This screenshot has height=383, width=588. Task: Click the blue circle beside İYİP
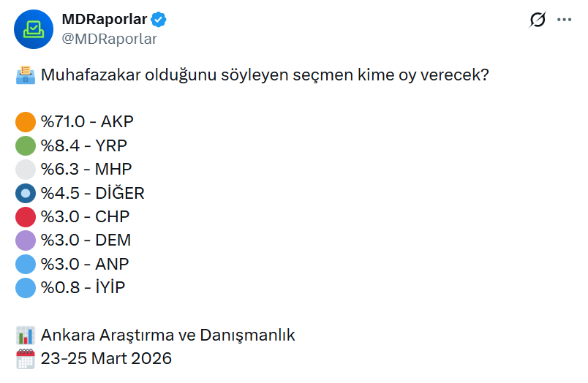coord(26,288)
